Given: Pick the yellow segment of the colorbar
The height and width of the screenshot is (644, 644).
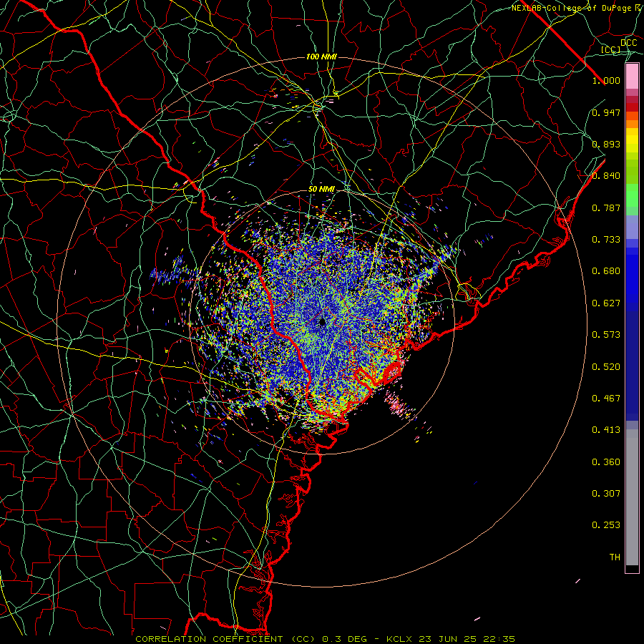Looking at the screenshot, I should point(632,141).
